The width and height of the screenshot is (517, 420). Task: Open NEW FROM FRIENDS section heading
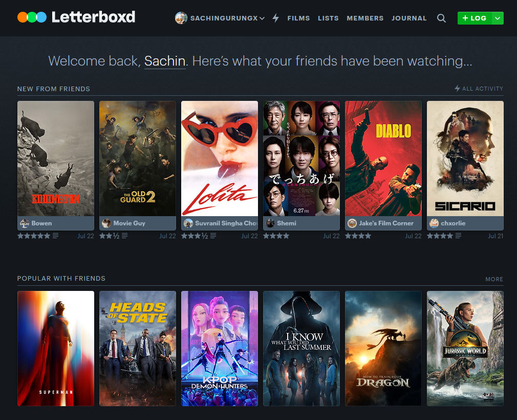click(x=53, y=89)
